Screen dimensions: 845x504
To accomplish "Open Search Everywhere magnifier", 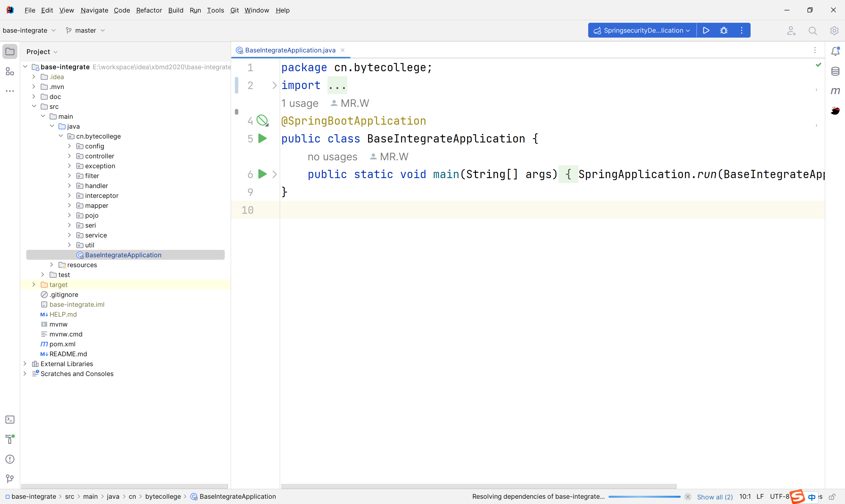I will pos(813,31).
